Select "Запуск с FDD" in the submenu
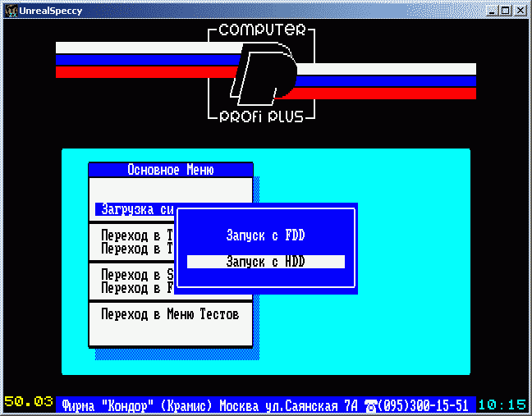This screenshot has height=416, width=532. [x=265, y=235]
